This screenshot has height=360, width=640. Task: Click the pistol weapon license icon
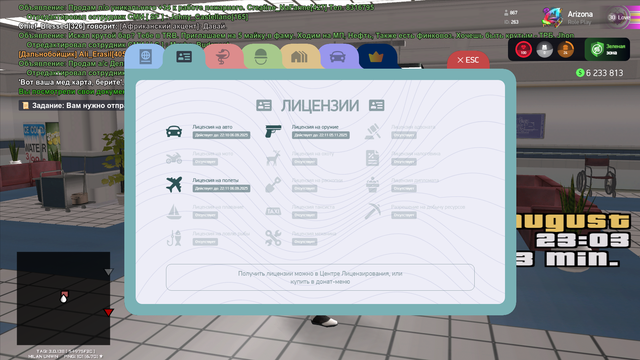[273, 131]
